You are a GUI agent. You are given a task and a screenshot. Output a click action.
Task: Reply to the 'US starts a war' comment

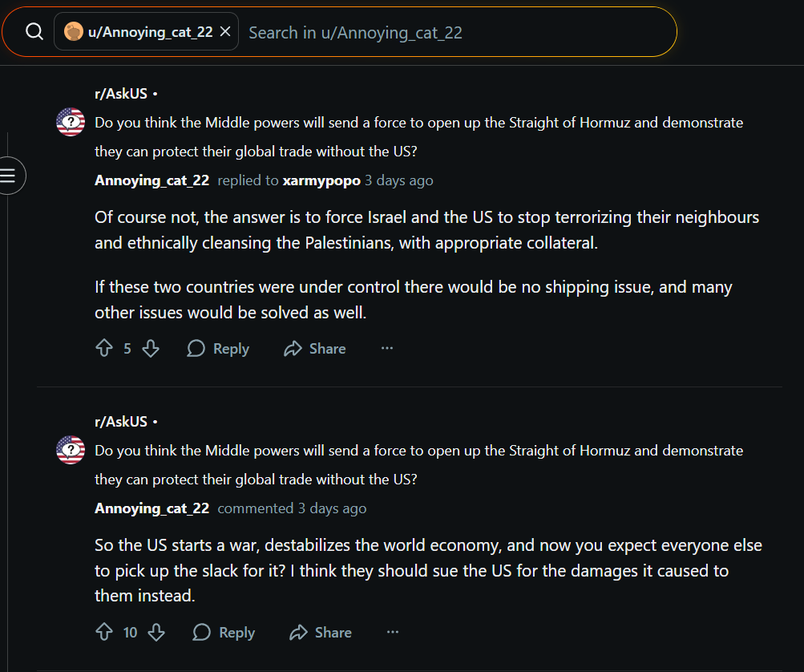click(224, 632)
